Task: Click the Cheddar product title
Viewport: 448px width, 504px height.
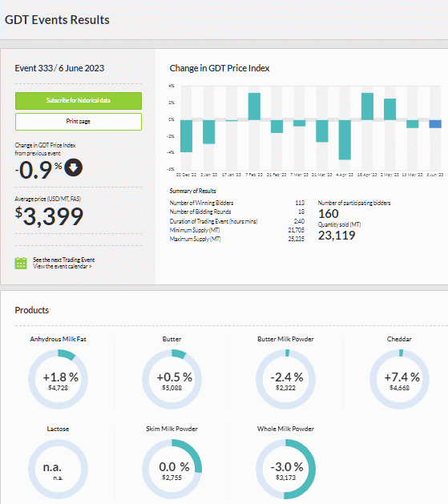Action: (399, 339)
